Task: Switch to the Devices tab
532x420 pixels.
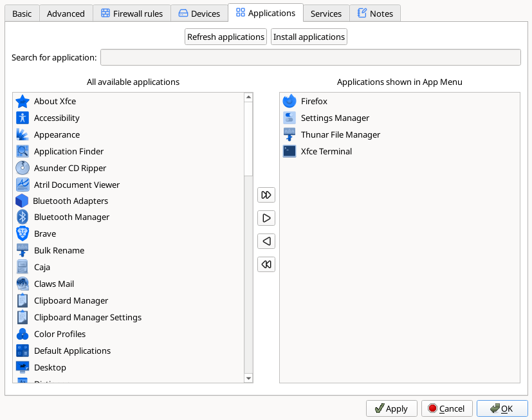Action: [x=199, y=14]
